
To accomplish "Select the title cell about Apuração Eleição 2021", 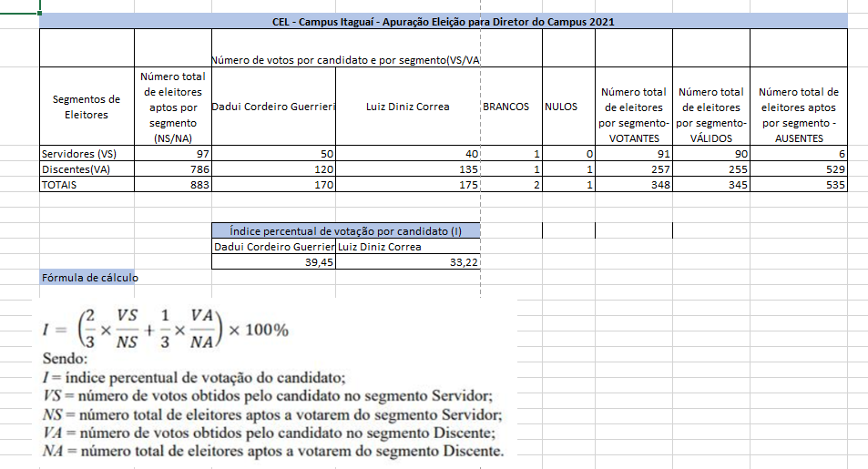I will 444,21.
